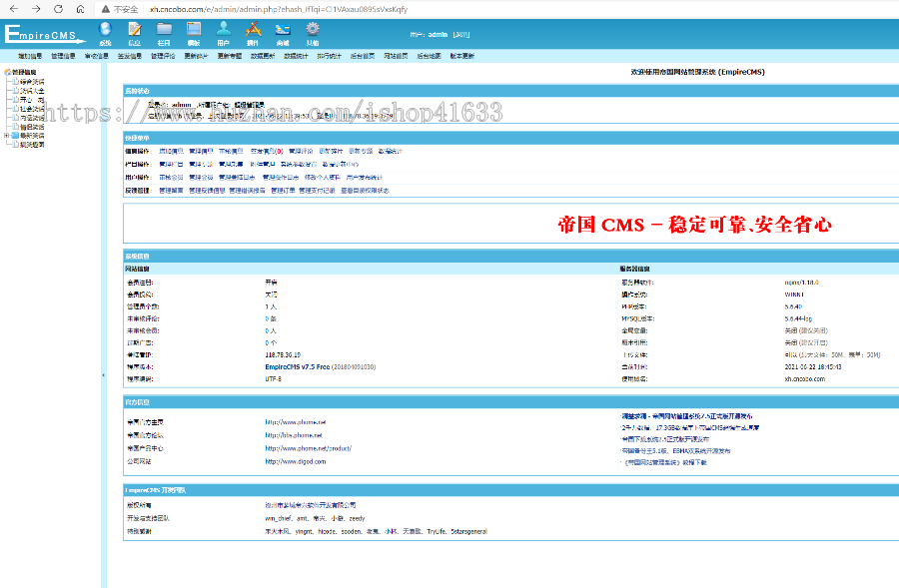Select 更新碎片 in the top submenu bar
This screenshot has height=588, width=899.
click(x=196, y=56)
